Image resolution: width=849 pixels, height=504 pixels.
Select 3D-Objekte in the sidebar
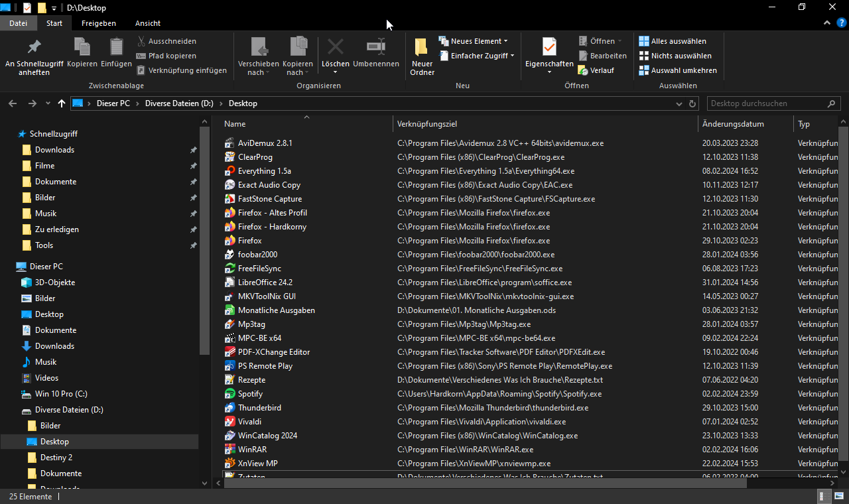55,283
